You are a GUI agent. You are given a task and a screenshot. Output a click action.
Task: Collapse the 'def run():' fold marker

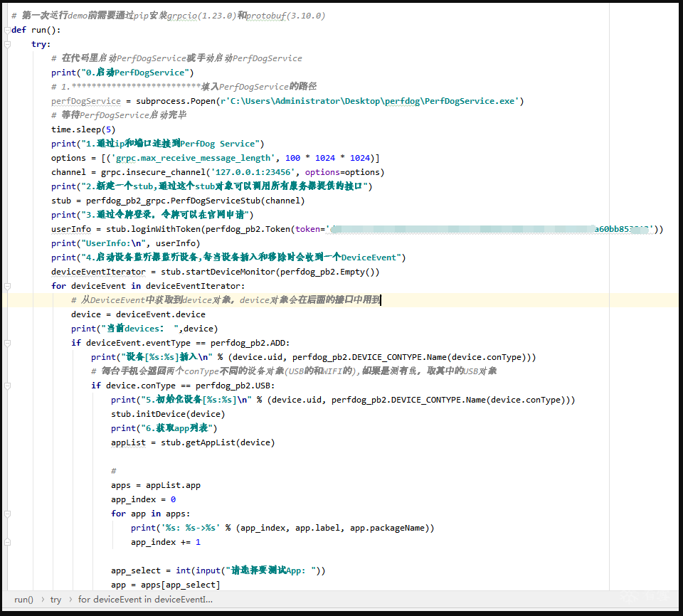(7, 30)
